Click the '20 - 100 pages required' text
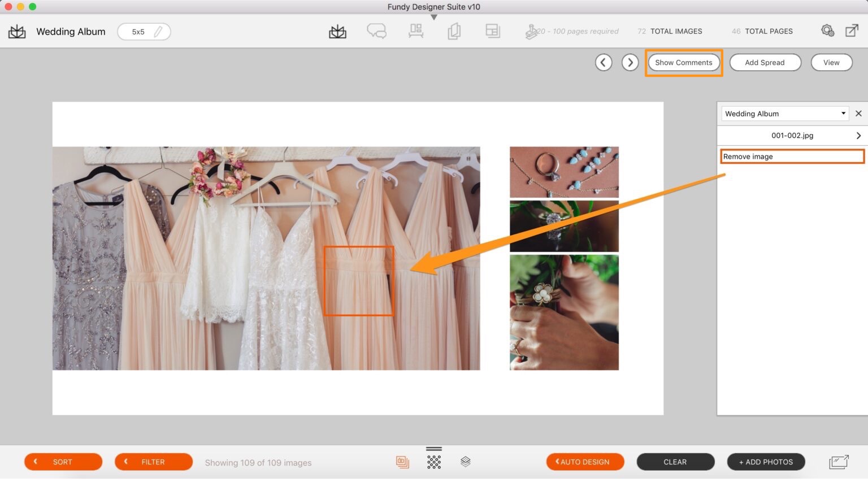 579,32
